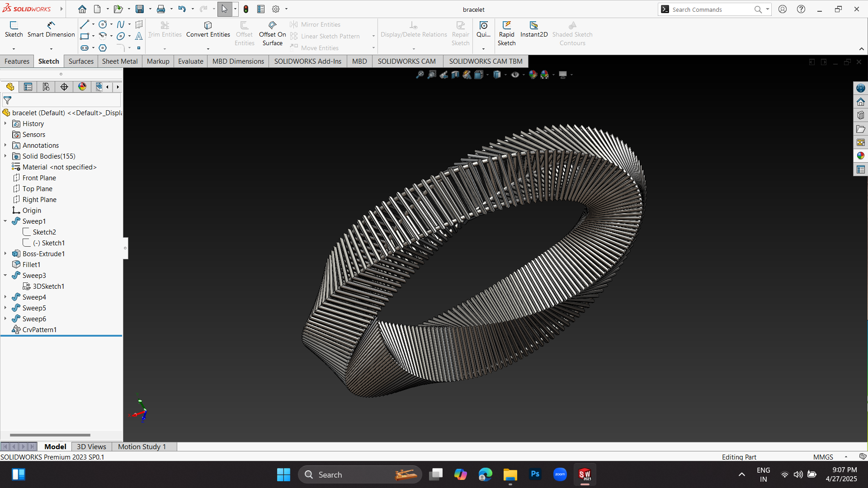Image resolution: width=868 pixels, height=488 pixels.
Task: Switch to the Surfaces tab
Action: click(81, 61)
